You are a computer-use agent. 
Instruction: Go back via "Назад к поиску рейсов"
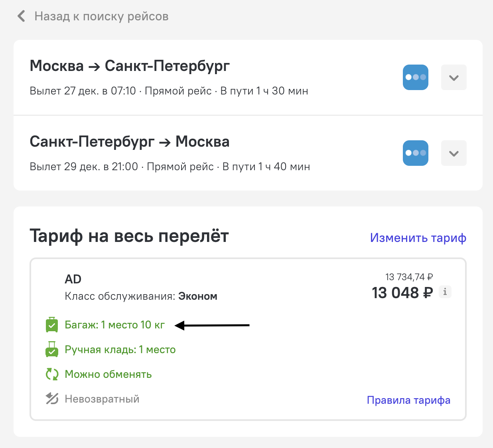coord(101,16)
